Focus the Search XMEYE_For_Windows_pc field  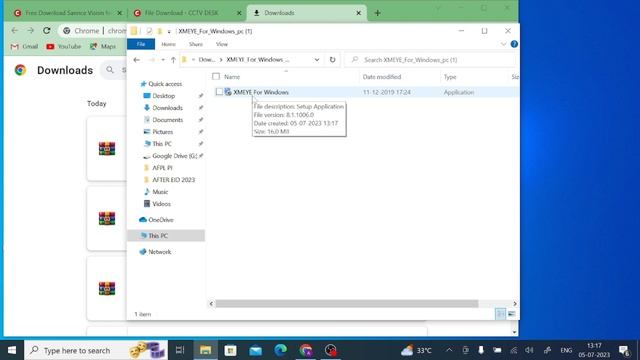(429, 60)
